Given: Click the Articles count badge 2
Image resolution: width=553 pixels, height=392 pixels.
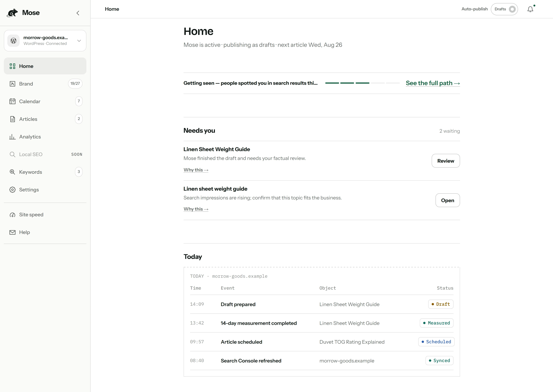Looking at the screenshot, I should pyautogui.click(x=79, y=119).
